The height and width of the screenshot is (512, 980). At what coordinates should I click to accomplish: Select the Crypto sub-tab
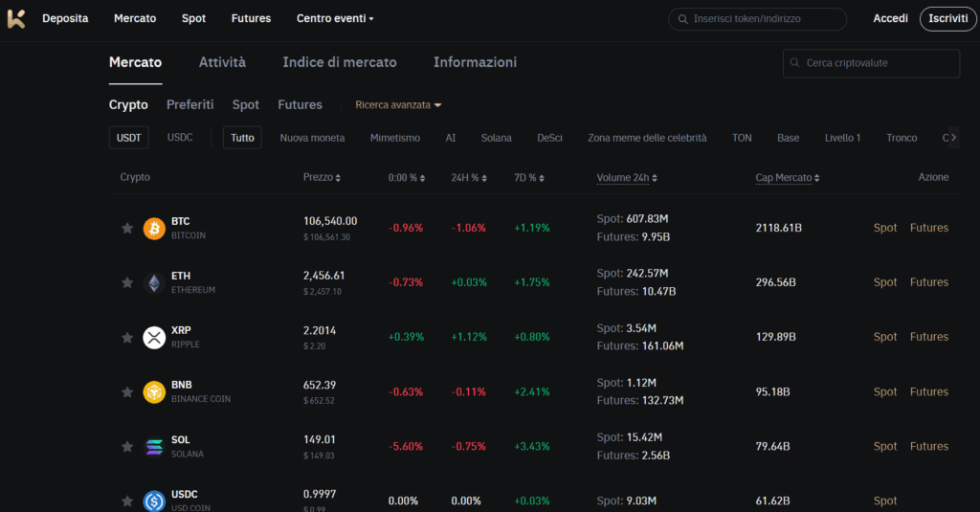click(128, 105)
